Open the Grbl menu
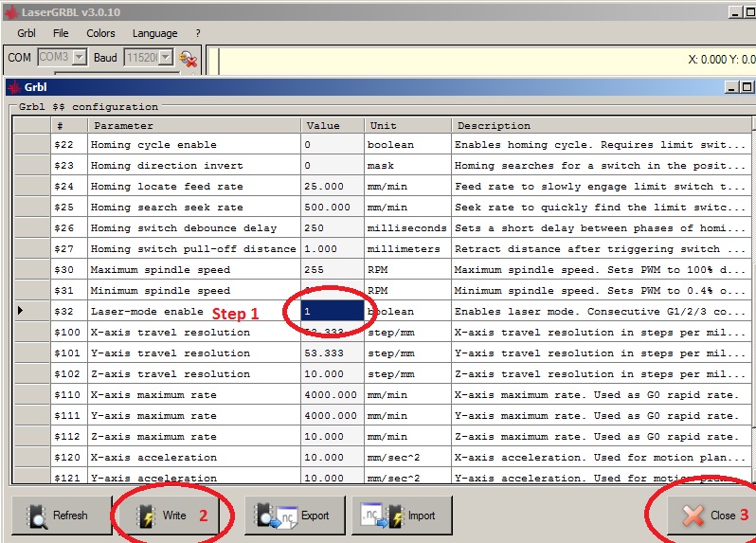756x543 pixels. point(26,33)
